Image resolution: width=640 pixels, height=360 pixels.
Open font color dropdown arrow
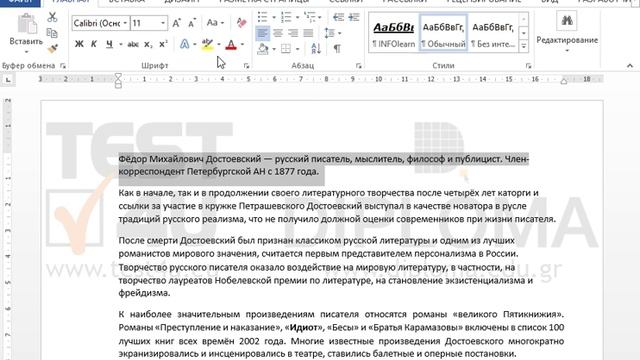pyautogui.click(x=242, y=44)
